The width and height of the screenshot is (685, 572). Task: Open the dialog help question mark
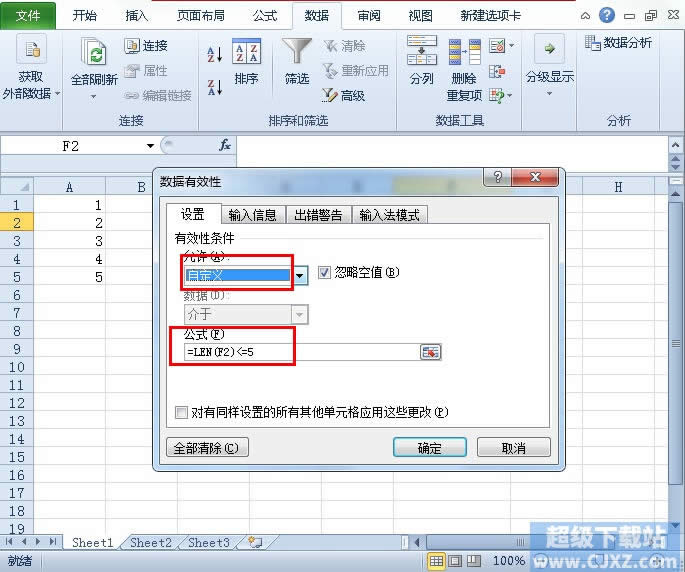pyautogui.click(x=498, y=177)
